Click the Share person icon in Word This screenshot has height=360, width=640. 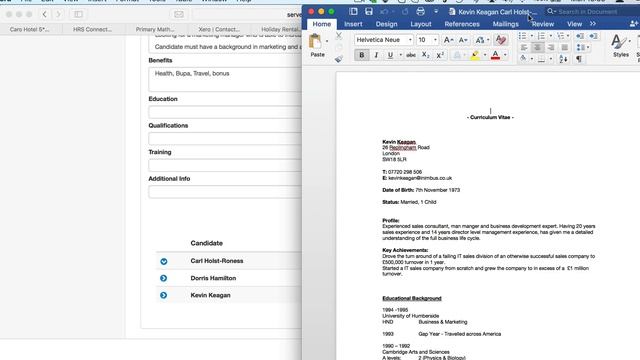(x=634, y=24)
